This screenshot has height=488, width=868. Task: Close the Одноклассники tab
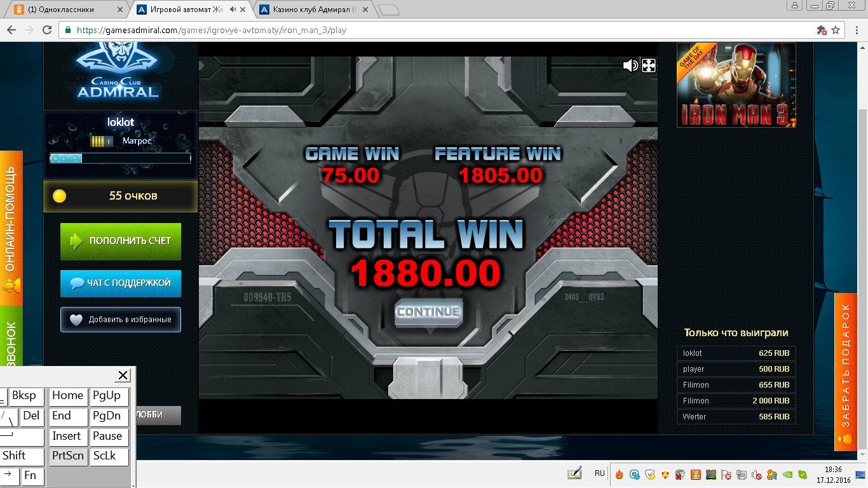tap(121, 10)
